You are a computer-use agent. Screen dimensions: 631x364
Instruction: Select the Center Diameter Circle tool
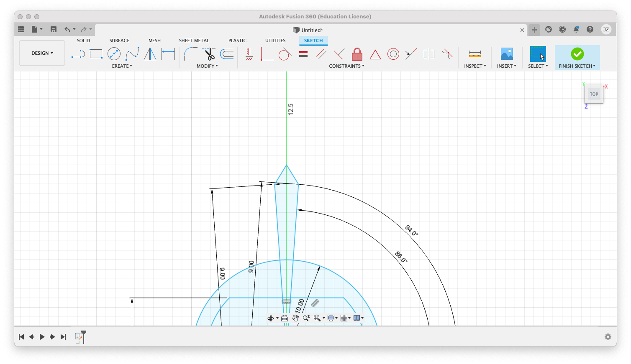tap(114, 54)
